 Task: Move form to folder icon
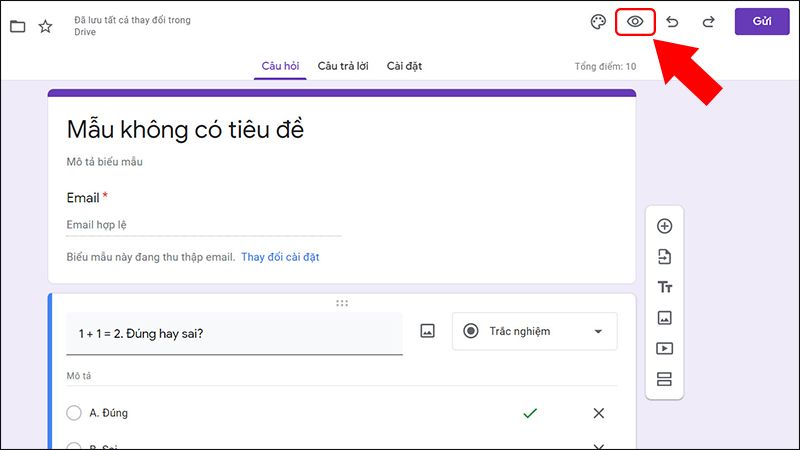(x=17, y=26)
